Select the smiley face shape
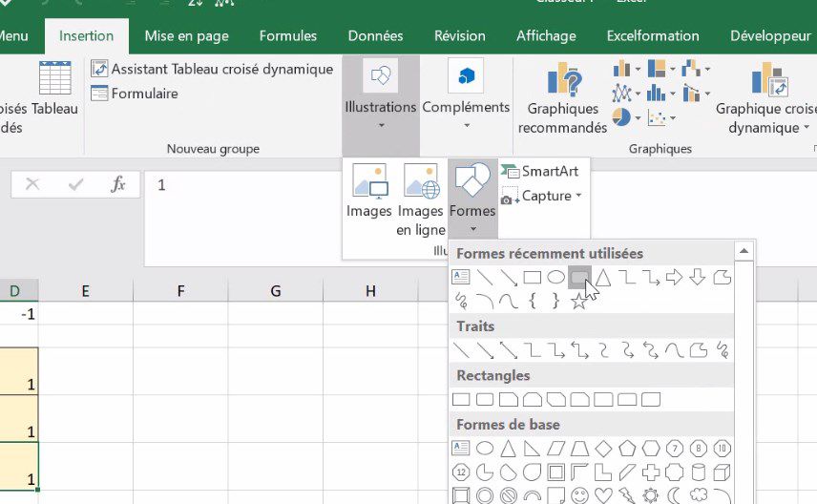The width and height of the screenshot is (817, 504). (x=579, y=495)
